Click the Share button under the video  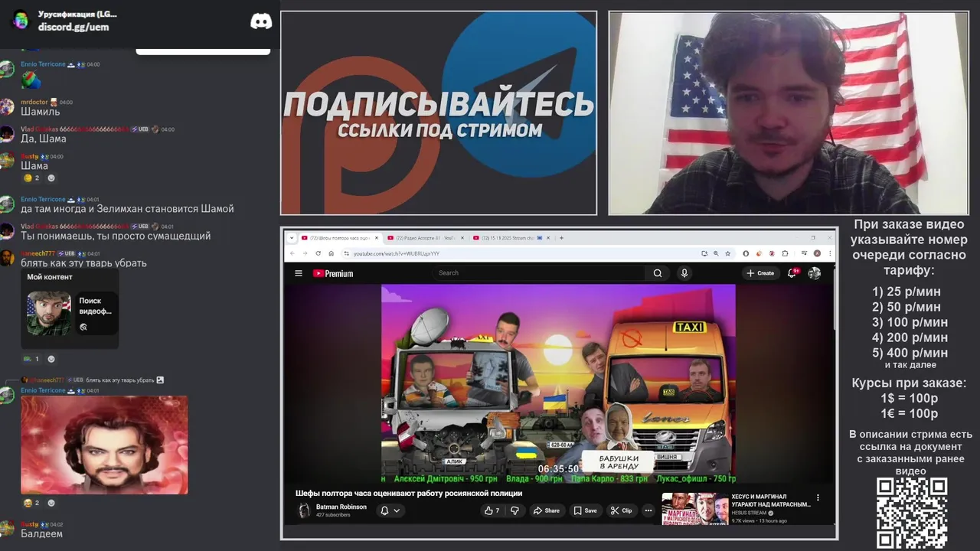point(547,510)
